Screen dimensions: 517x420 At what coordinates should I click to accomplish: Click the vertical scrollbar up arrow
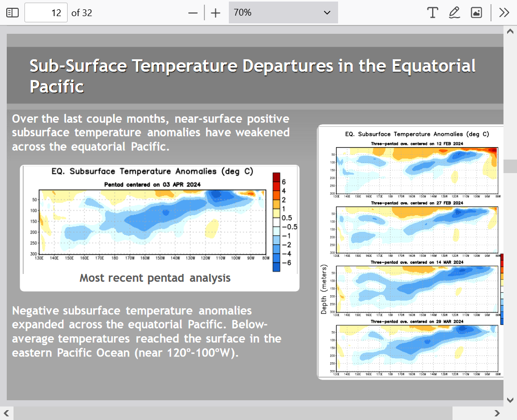click(510, 32)
